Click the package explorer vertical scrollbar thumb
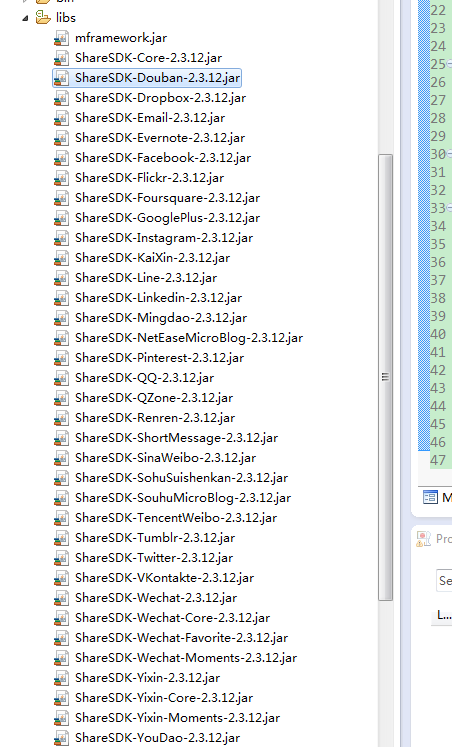The image size is (452, 747). coord(385,377)
